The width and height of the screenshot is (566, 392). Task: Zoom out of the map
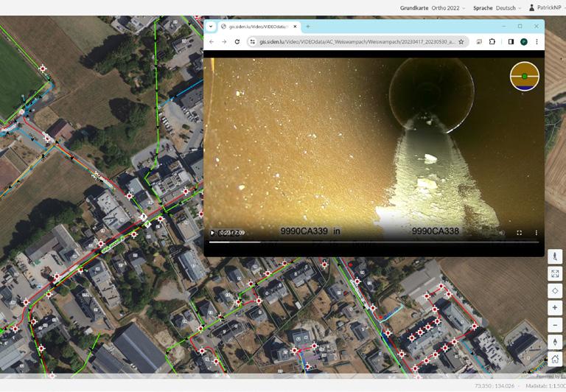[x=555, y=325]
